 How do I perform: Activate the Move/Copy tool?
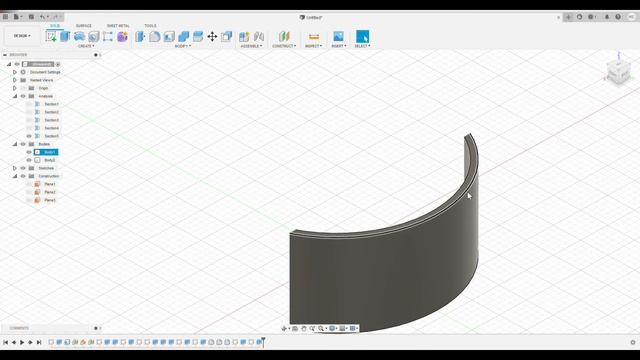(x=212, y=36)
